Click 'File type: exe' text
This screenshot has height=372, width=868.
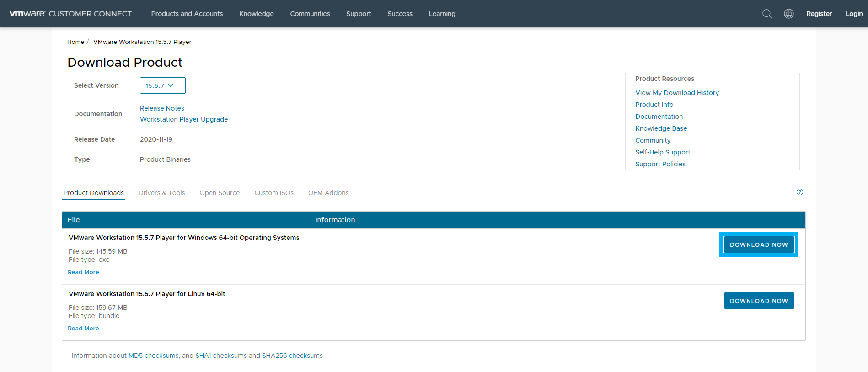point(89,260)
